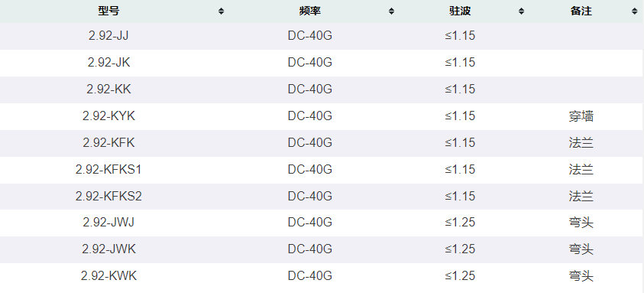
Task: Click model 2.92-KFKS2
Action: (108, 197)
